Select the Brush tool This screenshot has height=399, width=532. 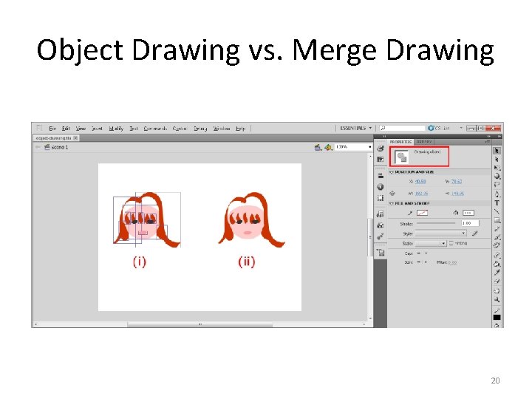coord(497,237)
